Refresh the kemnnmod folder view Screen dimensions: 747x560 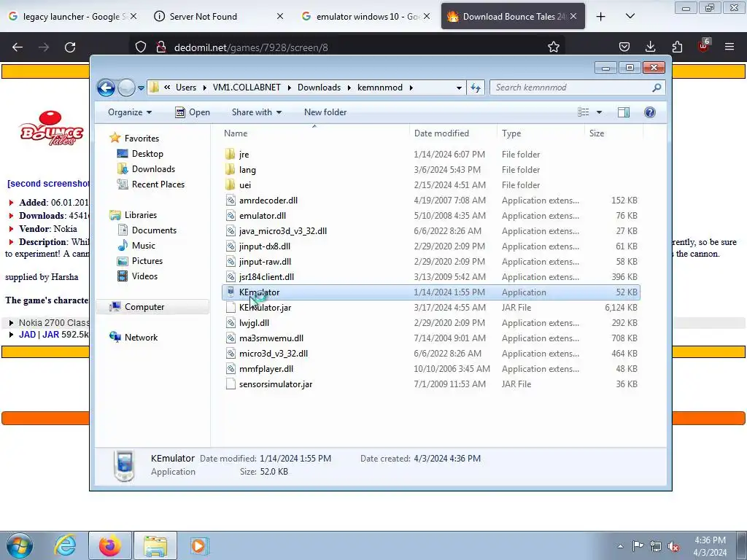point(476,87)
